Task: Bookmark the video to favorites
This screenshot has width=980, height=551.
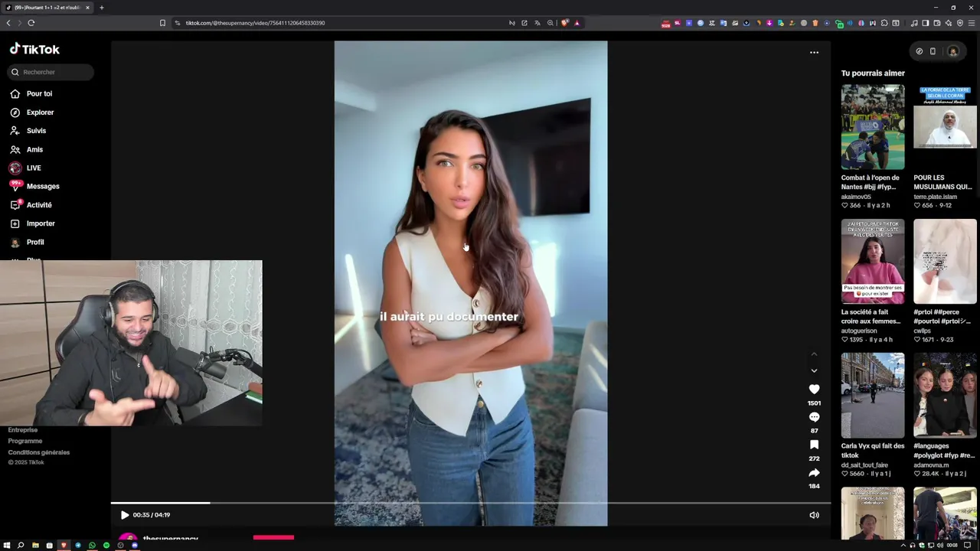Action: pos(814,445)
